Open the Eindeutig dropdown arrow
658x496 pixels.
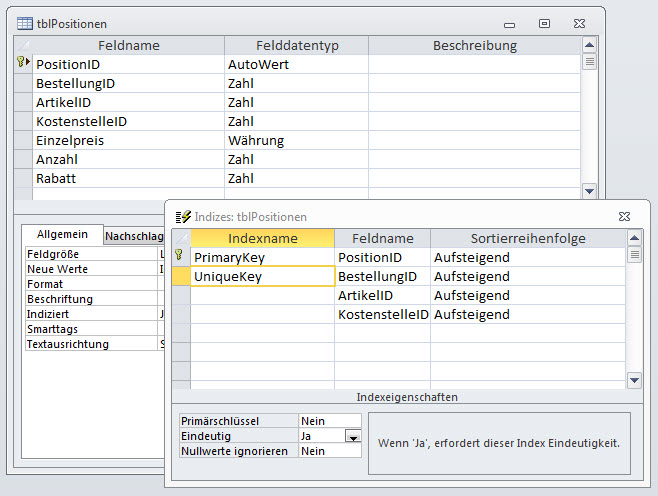click(352, 437)
